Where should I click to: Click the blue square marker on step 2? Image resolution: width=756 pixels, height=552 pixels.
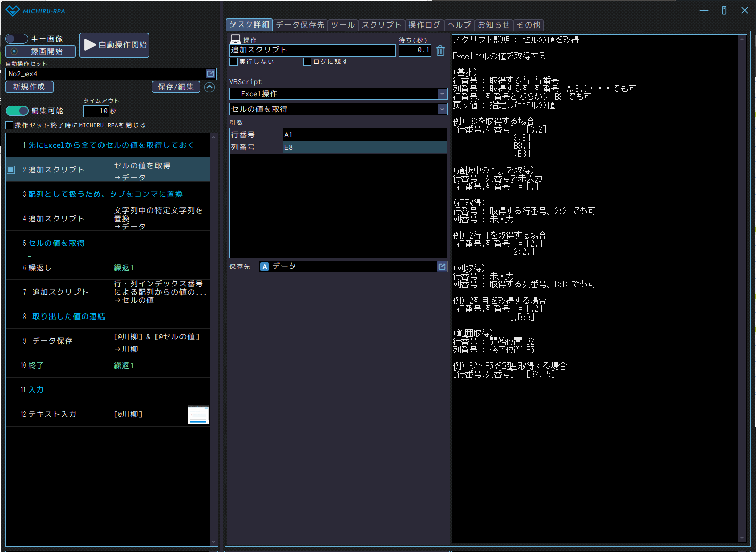[11, 170]
